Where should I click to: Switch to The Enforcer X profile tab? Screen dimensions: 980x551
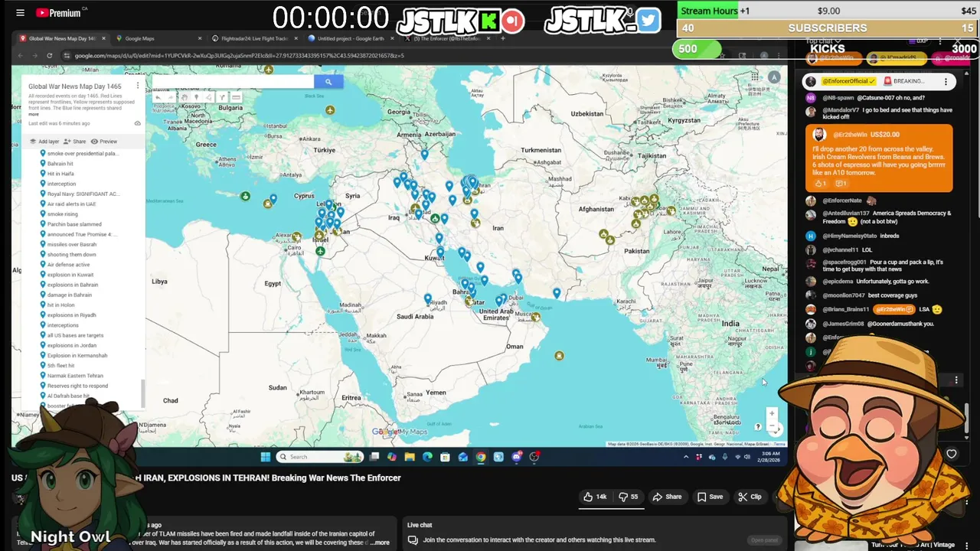point(447,38)
